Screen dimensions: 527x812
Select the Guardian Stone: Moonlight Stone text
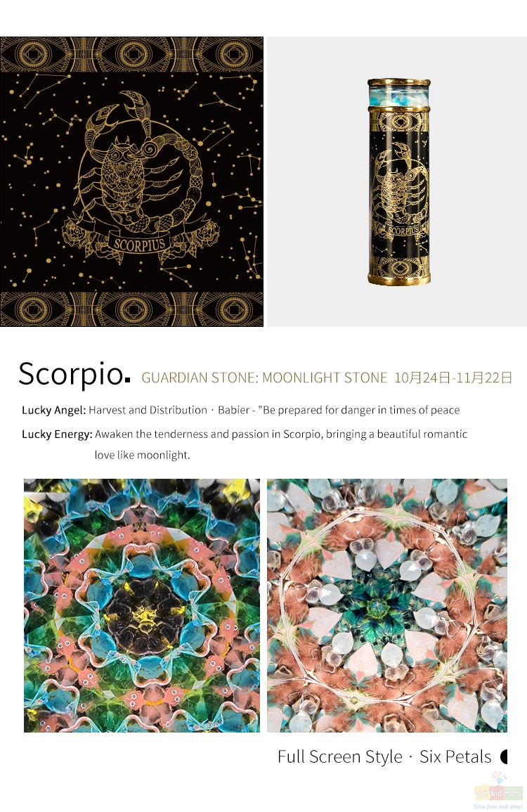click(264, 378)
